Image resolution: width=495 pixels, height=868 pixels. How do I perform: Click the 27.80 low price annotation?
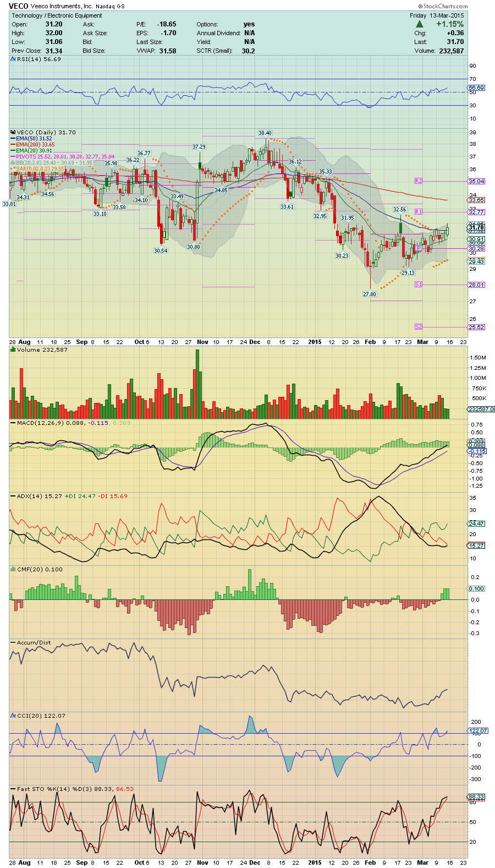click(x=370, y=294)
